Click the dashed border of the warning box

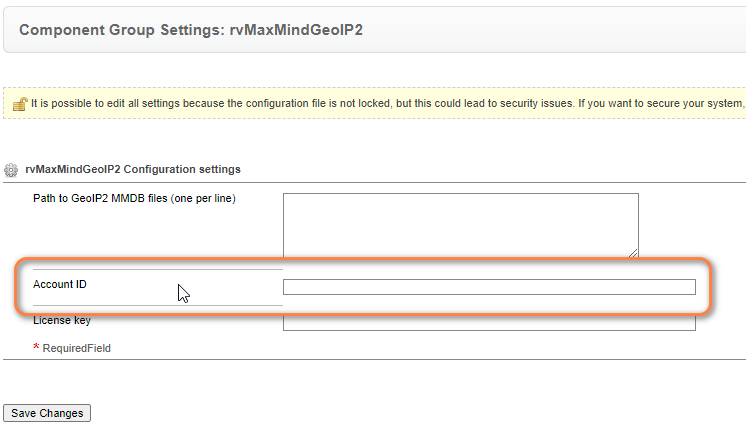point(374,87)
